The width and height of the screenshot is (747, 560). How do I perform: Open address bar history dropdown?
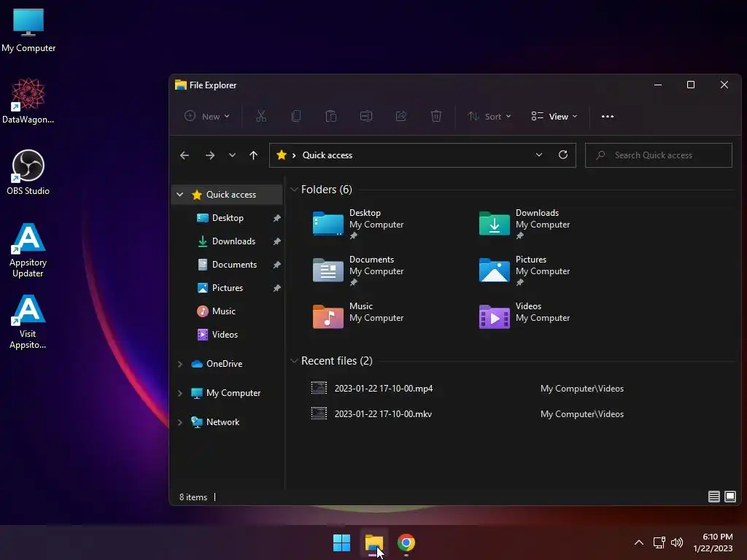click(539, 155)
